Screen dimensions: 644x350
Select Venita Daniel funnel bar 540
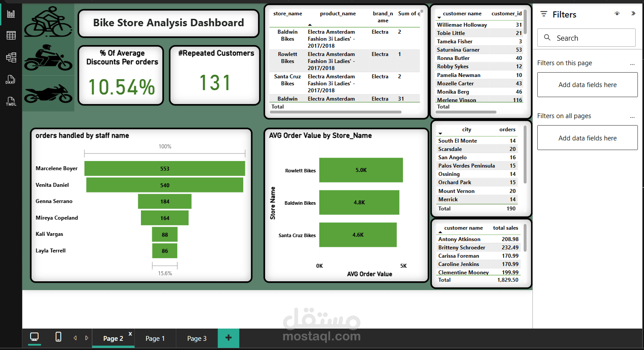coord(164,185)
